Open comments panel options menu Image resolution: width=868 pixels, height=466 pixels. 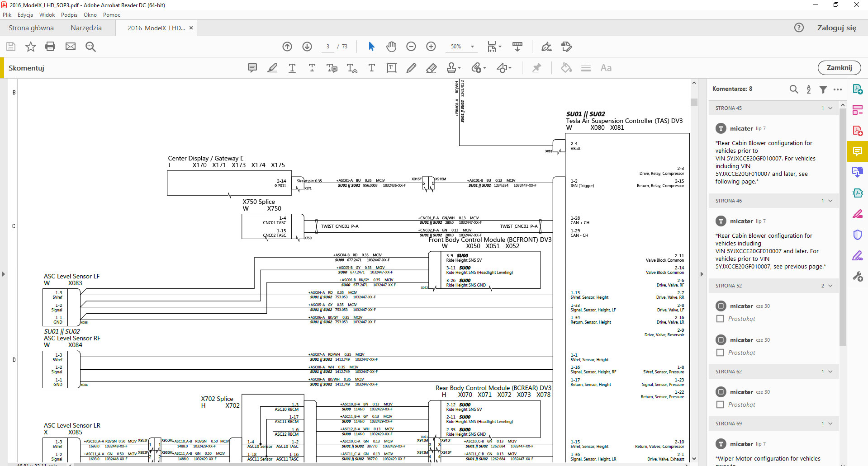pos(838,89)
